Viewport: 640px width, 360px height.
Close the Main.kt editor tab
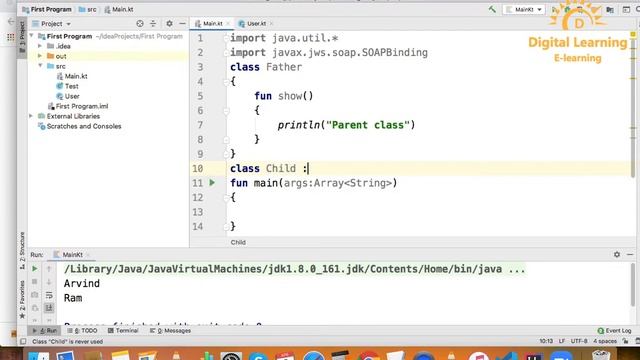(x=228, y=24)
